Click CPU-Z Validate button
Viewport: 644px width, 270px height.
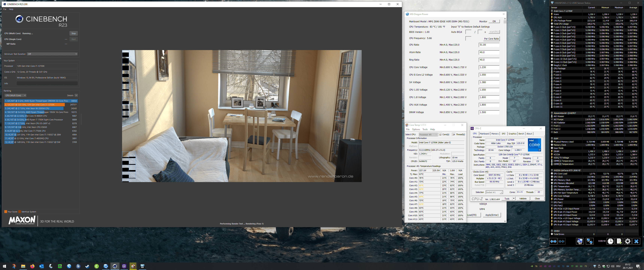523,199
